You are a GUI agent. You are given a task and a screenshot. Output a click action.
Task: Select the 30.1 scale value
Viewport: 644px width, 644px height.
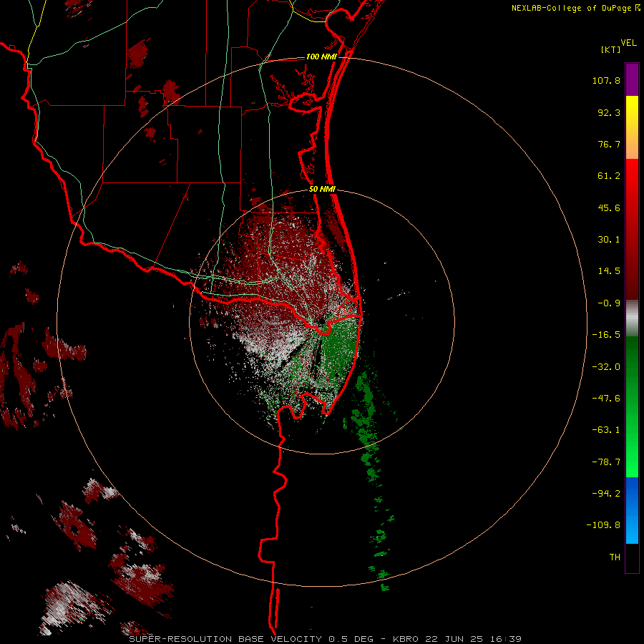[609, 240]
